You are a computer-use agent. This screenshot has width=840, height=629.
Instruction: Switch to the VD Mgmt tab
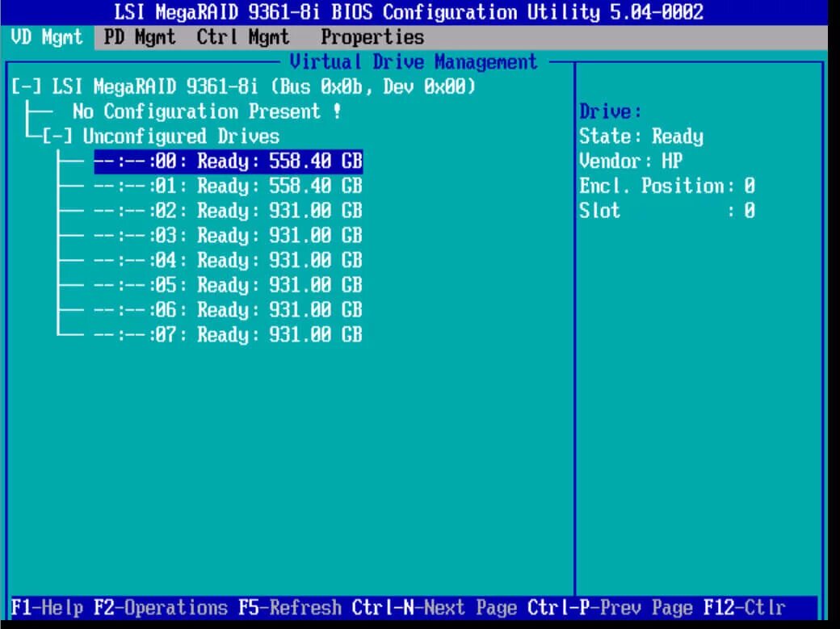47,37
